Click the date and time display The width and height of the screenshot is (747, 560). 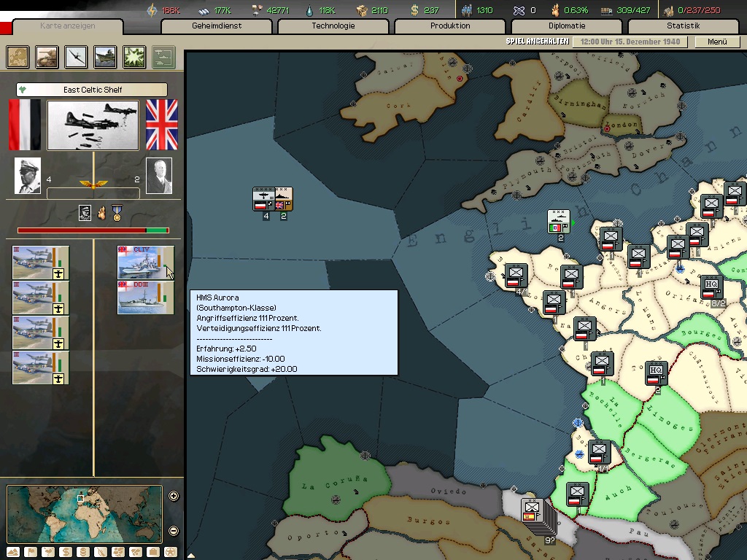(630, 42)
